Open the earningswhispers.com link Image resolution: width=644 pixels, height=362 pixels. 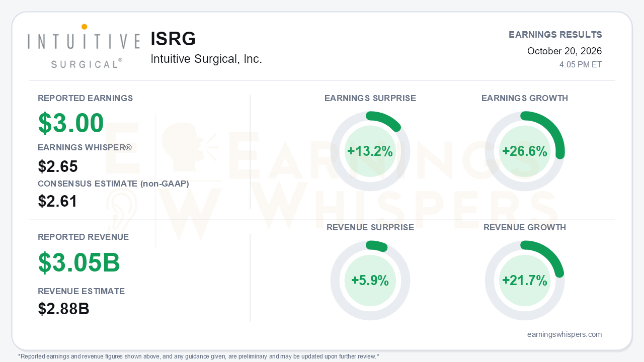[x=565, y=334]
